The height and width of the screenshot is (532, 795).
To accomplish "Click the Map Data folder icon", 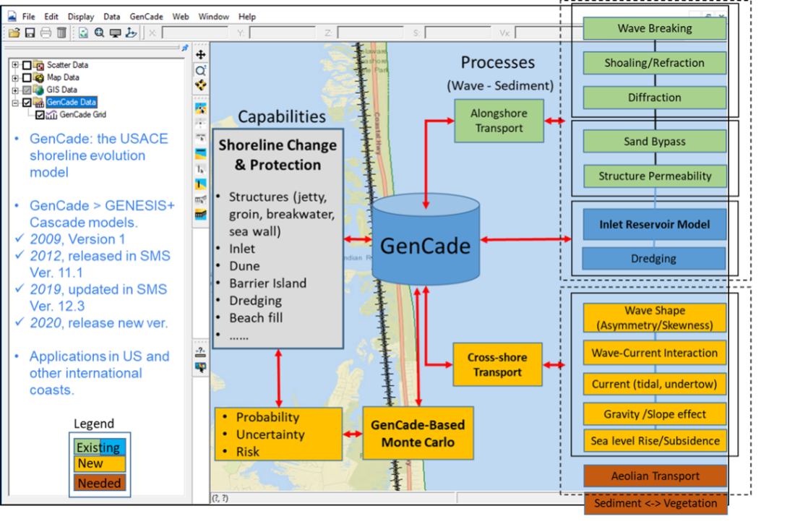I will [x=40, y=77].
